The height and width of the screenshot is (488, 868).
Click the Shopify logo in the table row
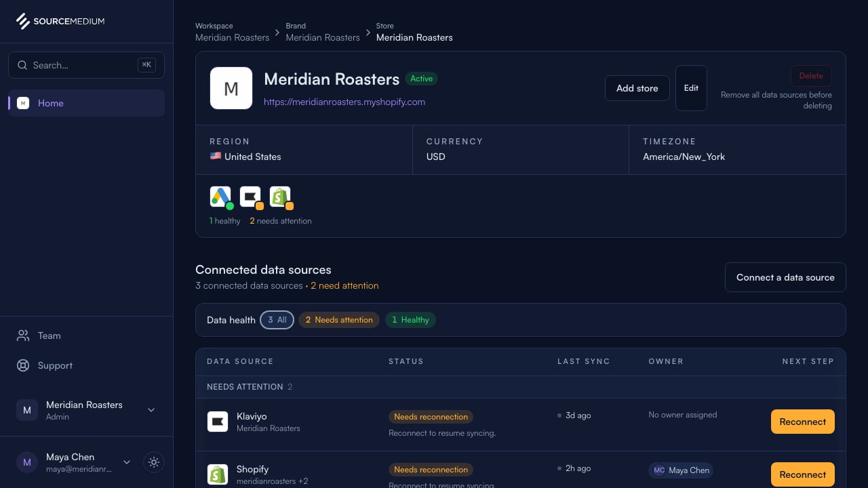[x=218, y=474]
